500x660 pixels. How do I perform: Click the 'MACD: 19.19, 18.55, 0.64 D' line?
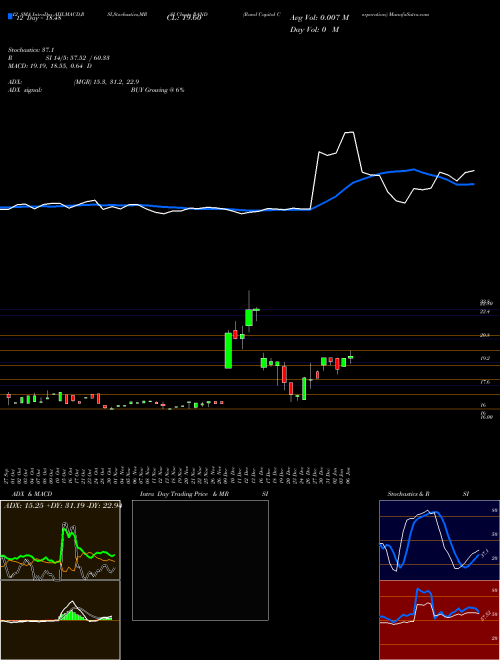coord(50,66)
